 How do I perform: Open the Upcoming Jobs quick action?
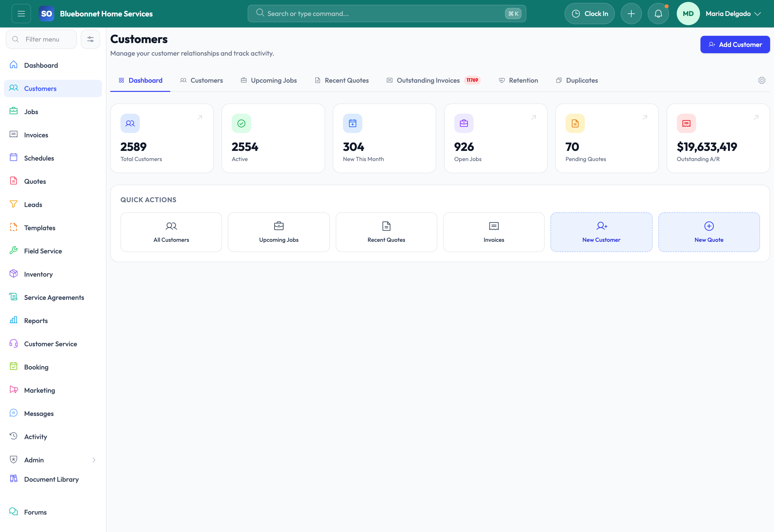click(x=279, y=232)
